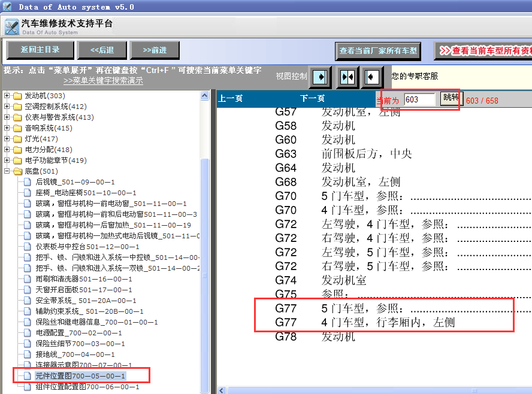Click the view control left-arrow icon
The image size is (532, 394).
click(371, 77)
